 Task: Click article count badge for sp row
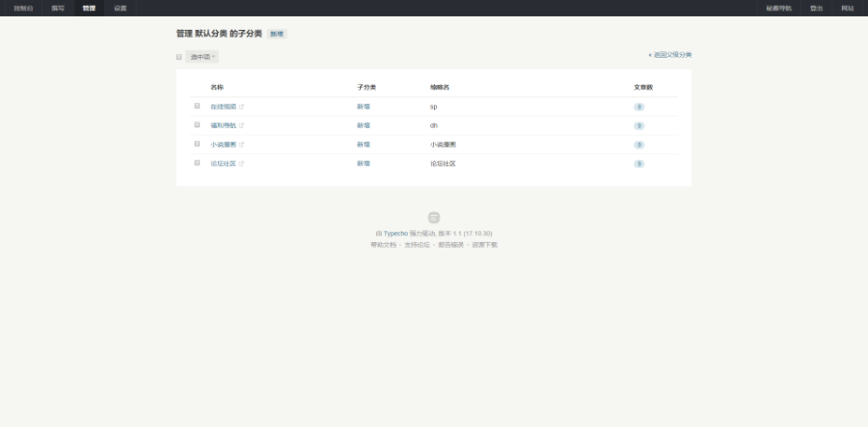(638, 107)
